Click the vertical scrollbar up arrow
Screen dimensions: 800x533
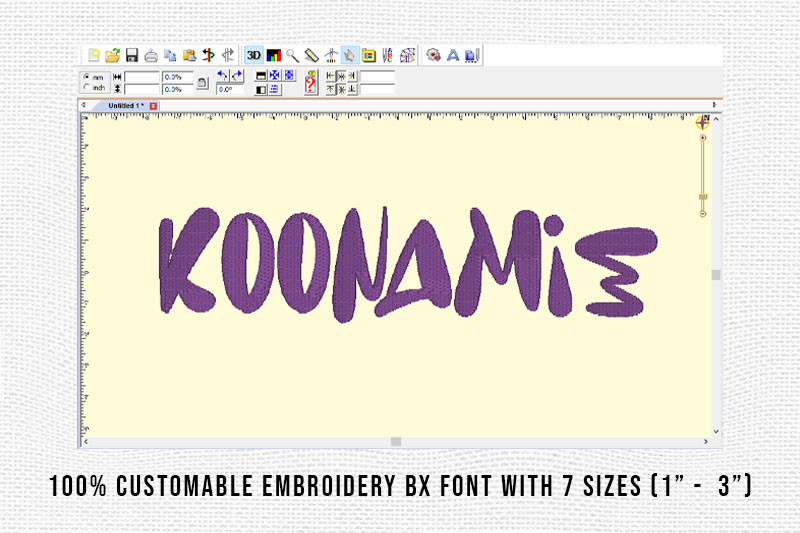(716, 119)
